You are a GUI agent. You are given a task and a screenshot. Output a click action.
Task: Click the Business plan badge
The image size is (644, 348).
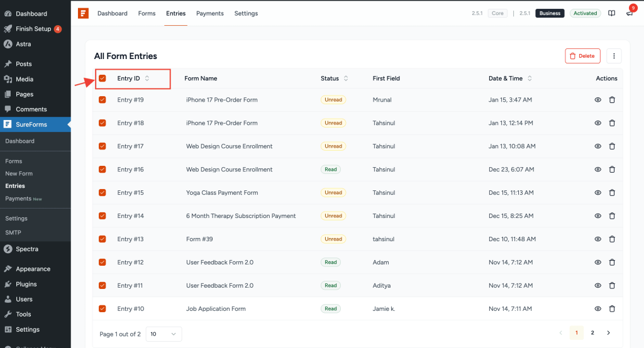[550, 13]
